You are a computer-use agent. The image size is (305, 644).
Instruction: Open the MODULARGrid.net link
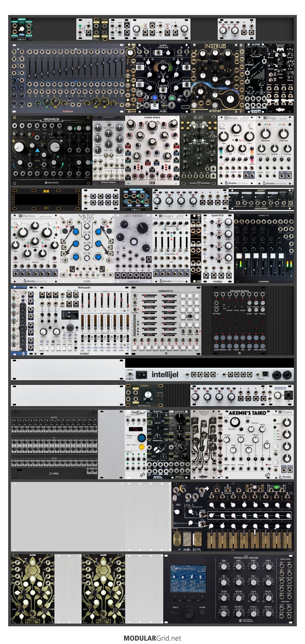click(152, 638)
